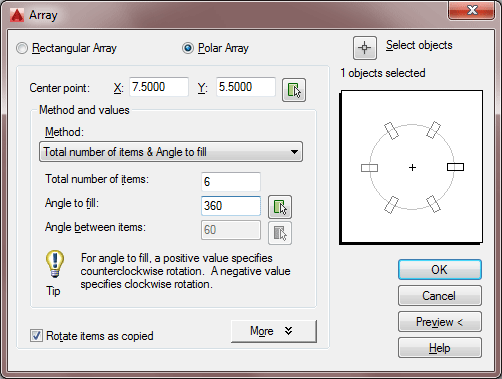502x379 pixels.
Task: Click the grayed angle between items pick icon
Action: pyautogui.click(x=280, y=233)
